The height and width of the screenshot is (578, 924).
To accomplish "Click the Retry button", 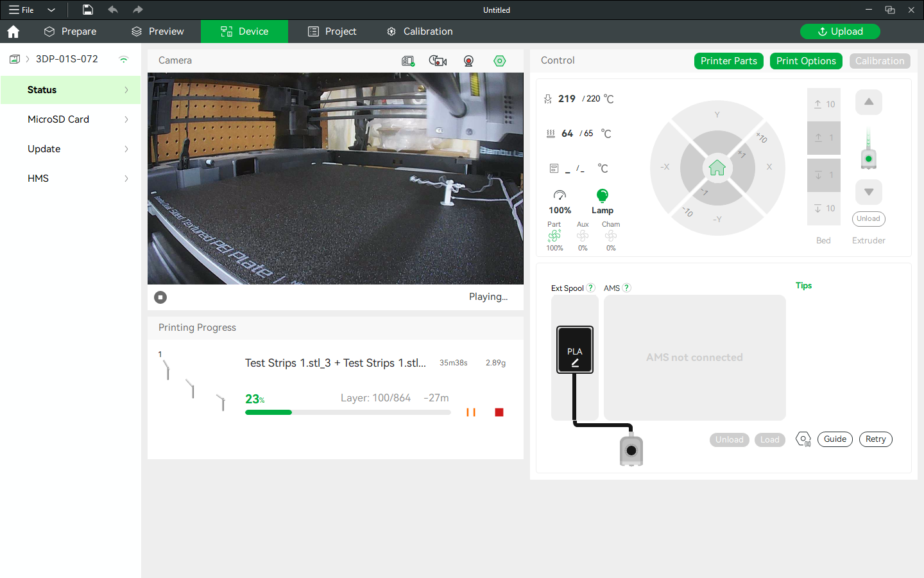I will click(876, 439).
